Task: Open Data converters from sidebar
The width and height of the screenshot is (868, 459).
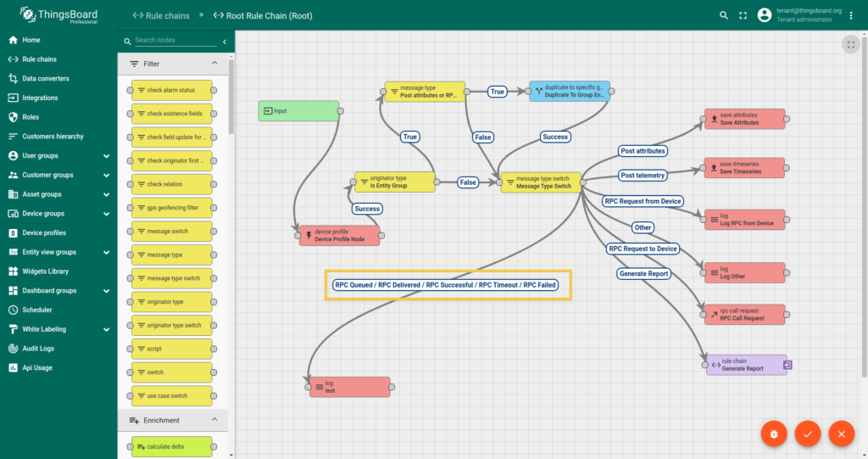Action: (46, 79)
